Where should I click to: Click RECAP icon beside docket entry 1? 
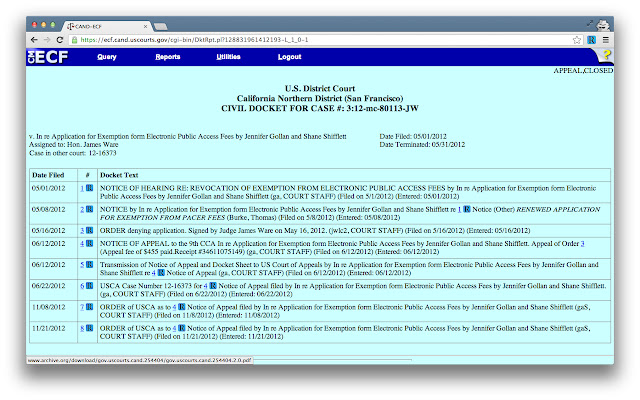(x=89, y=188)
